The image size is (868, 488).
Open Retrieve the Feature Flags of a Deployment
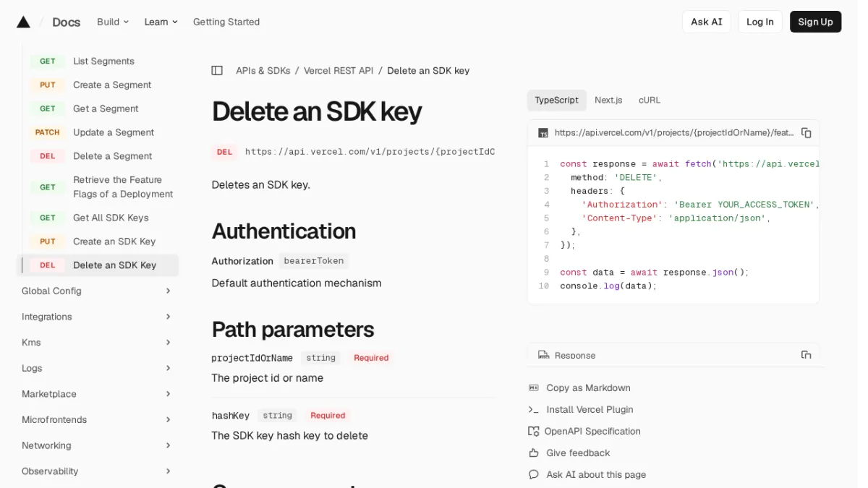pos(123,187)
